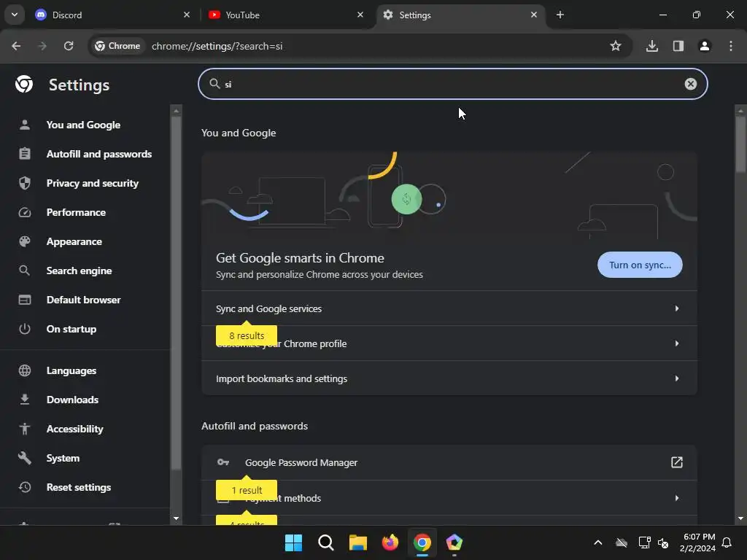
Task: Expand Sync and Google services row arrow
Action: pos(676,308)
